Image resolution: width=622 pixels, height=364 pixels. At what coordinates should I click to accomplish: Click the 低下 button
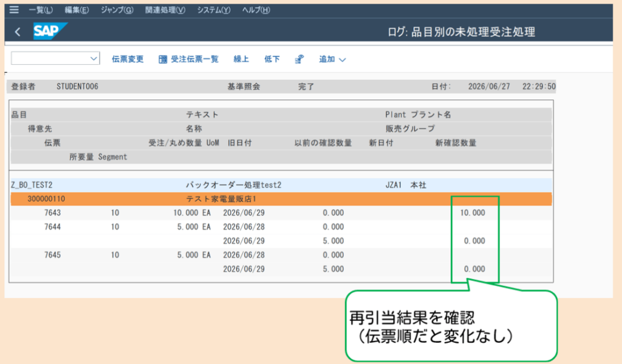click(272, 59)
